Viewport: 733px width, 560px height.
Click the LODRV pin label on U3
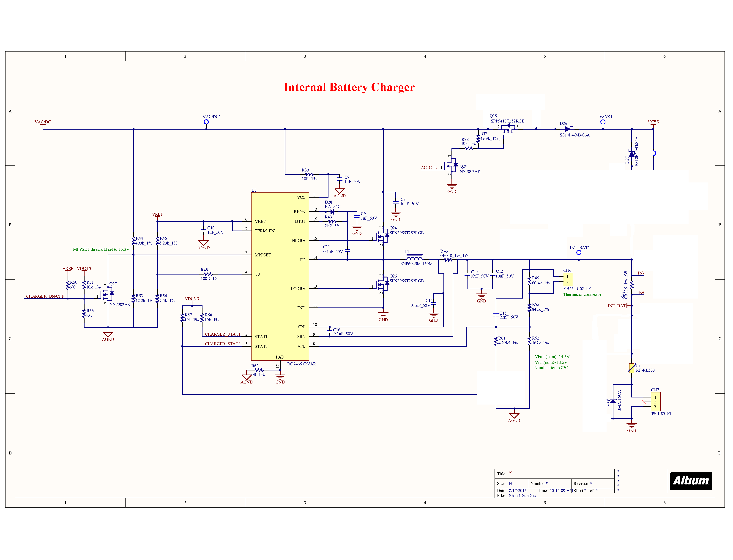tap(298, 289)
